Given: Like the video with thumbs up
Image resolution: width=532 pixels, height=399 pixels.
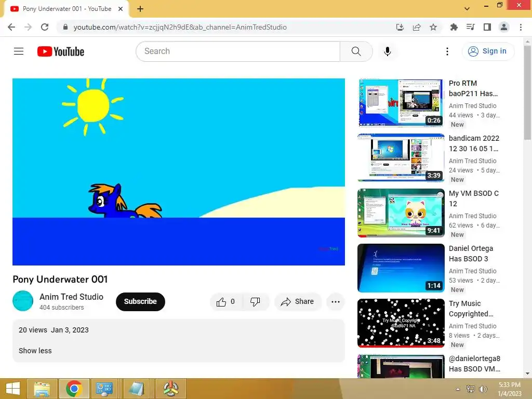Looking at the screenshot, I should click(226, 302).
